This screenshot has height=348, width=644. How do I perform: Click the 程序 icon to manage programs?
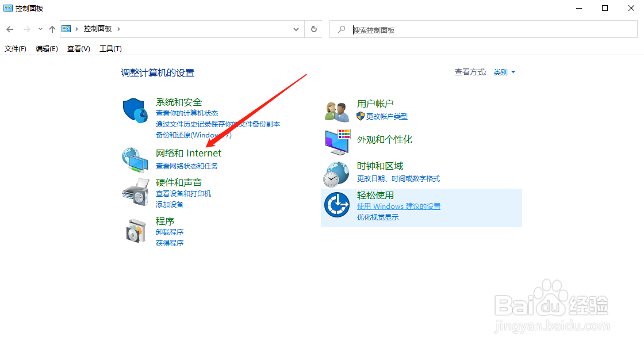pyautogui.click(x=135, y=229)
